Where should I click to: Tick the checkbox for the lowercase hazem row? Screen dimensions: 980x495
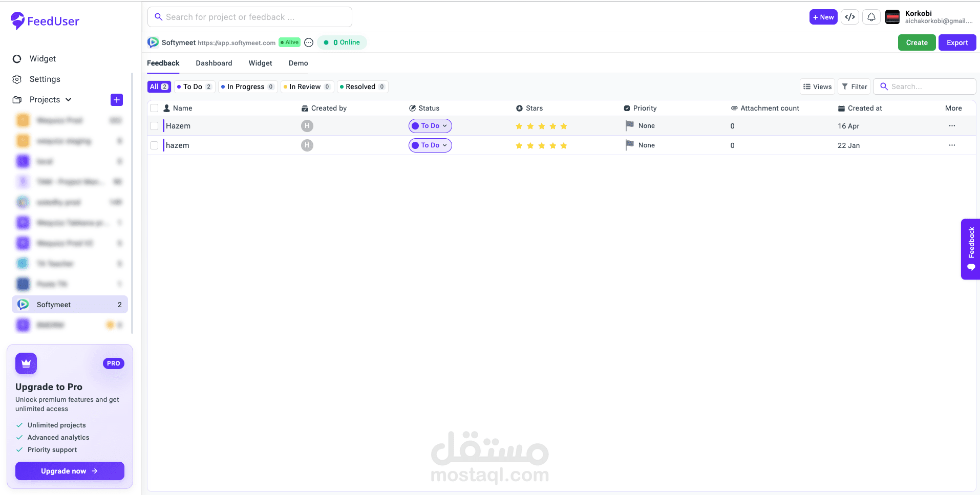(154, 145)
